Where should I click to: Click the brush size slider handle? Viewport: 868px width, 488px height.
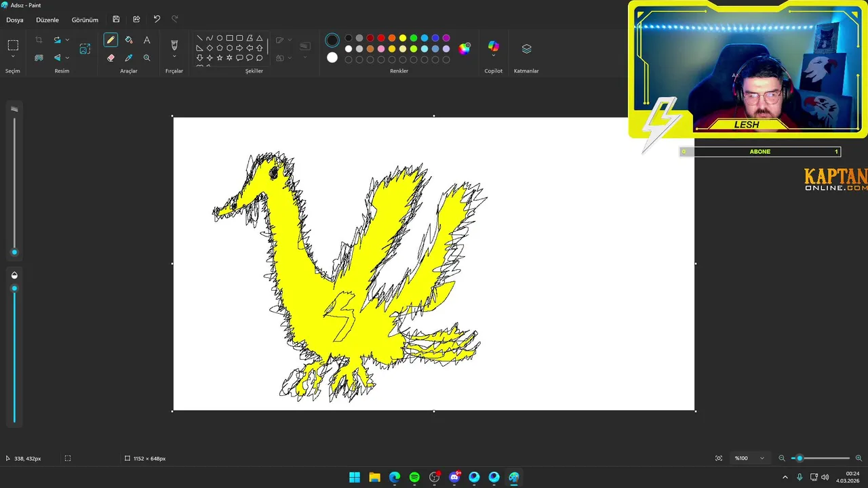14,252
